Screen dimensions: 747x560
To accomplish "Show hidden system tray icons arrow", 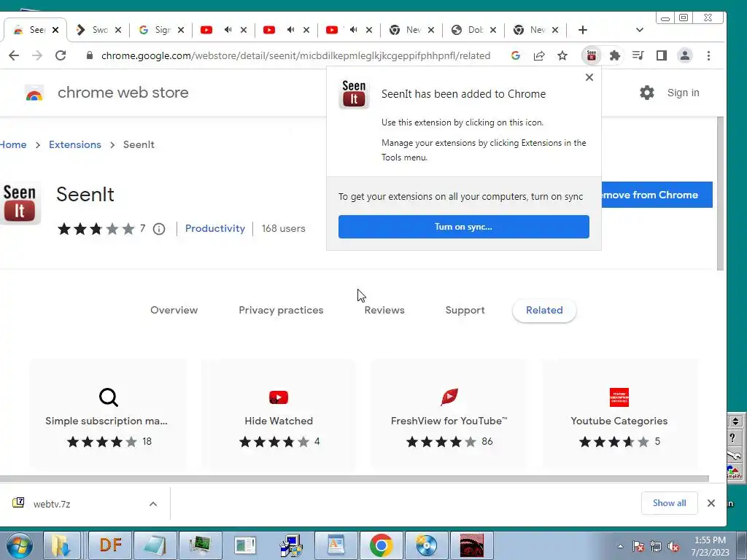I will [620, 546].
